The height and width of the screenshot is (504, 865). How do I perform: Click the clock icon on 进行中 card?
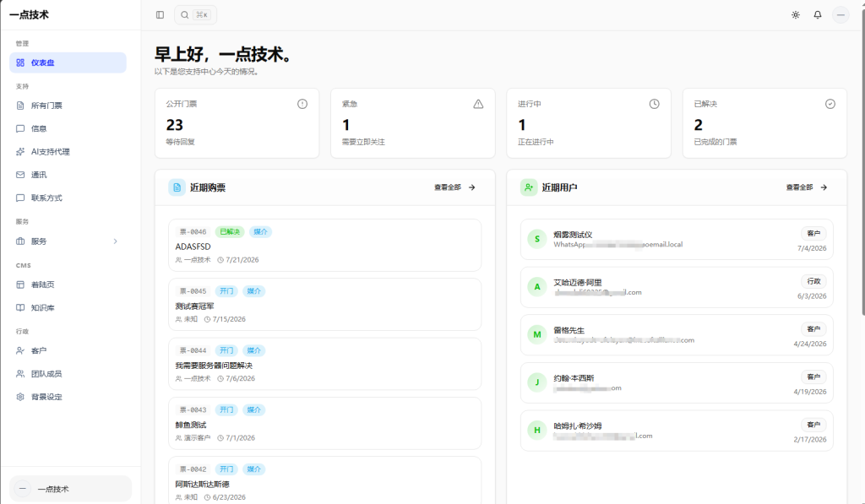[x=655, y=104]
